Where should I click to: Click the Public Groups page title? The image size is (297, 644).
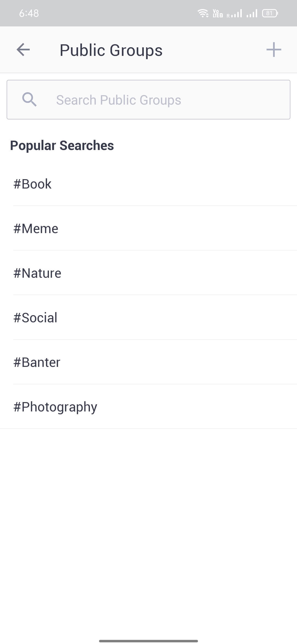click(111, 50)
